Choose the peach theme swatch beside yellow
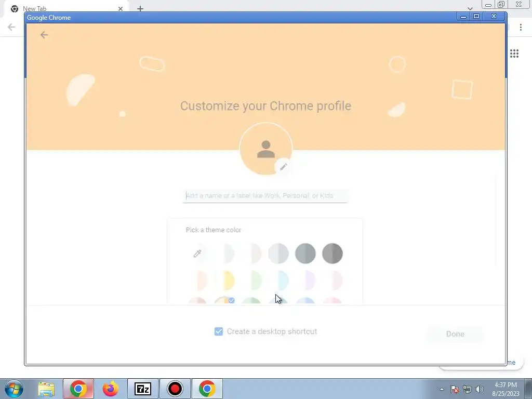The height and width of the screenshot is (399, 532). tap(198, 281)
